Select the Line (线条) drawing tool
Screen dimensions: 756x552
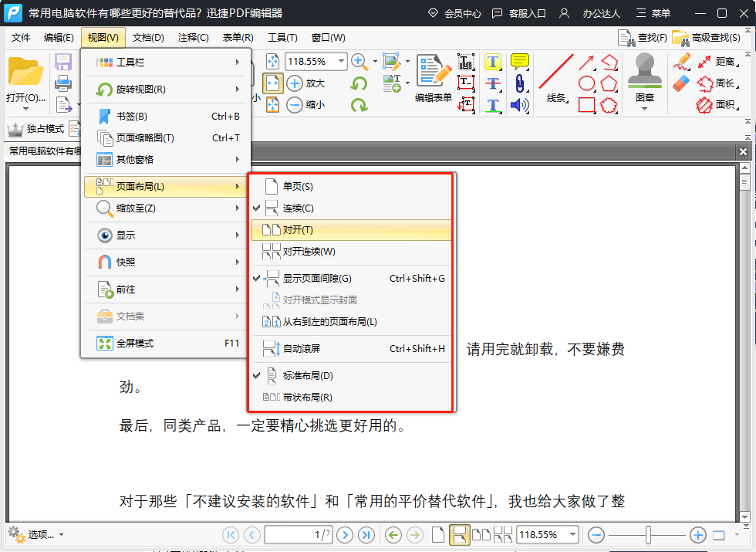pos(556,79)
